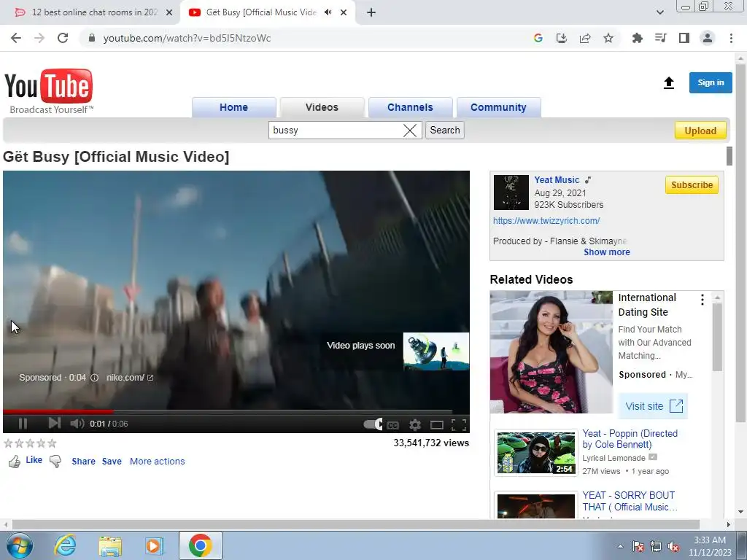
Task: Open Yeat - Poppin video thumbnail
Action: pos(536,453)
